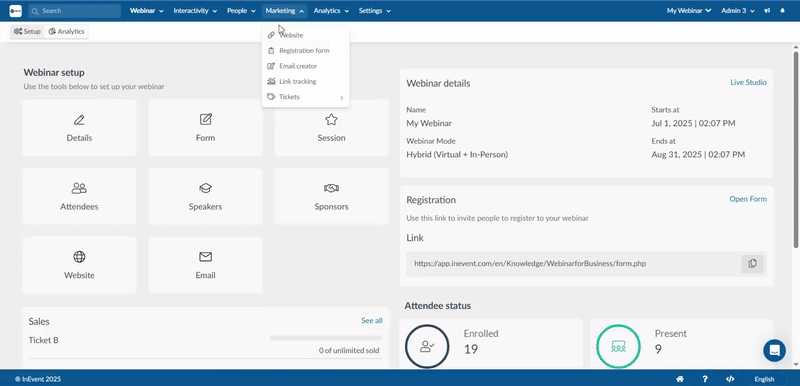The width and height of the screenshot is (800, 386).
Task: Click the Open Form link
Action: point(748,199)
